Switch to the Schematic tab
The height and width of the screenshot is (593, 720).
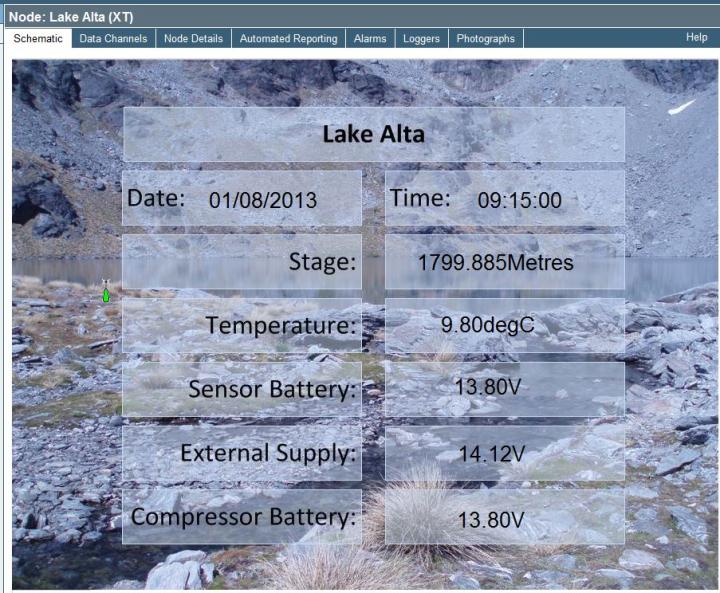tap(38, 38)
